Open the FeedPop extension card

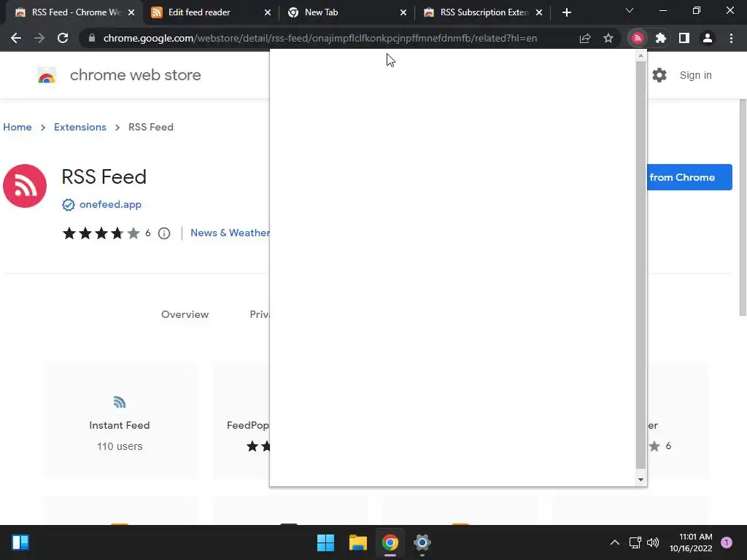241,421
